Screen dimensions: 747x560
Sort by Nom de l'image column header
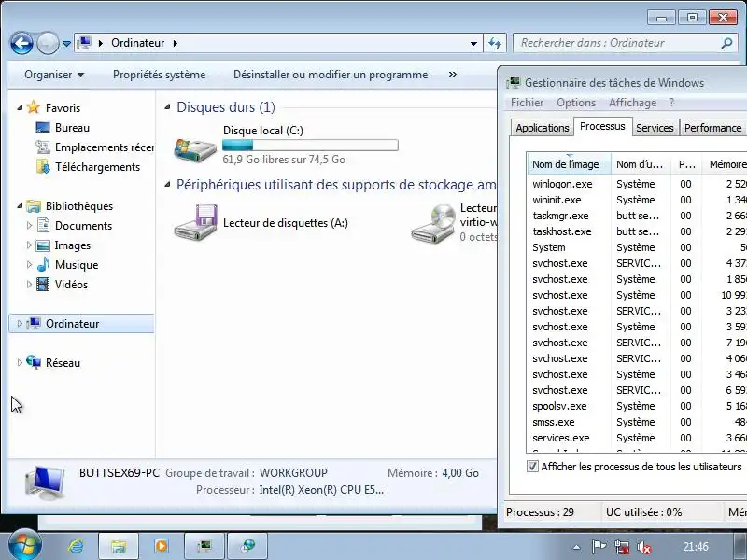(569, 164)
